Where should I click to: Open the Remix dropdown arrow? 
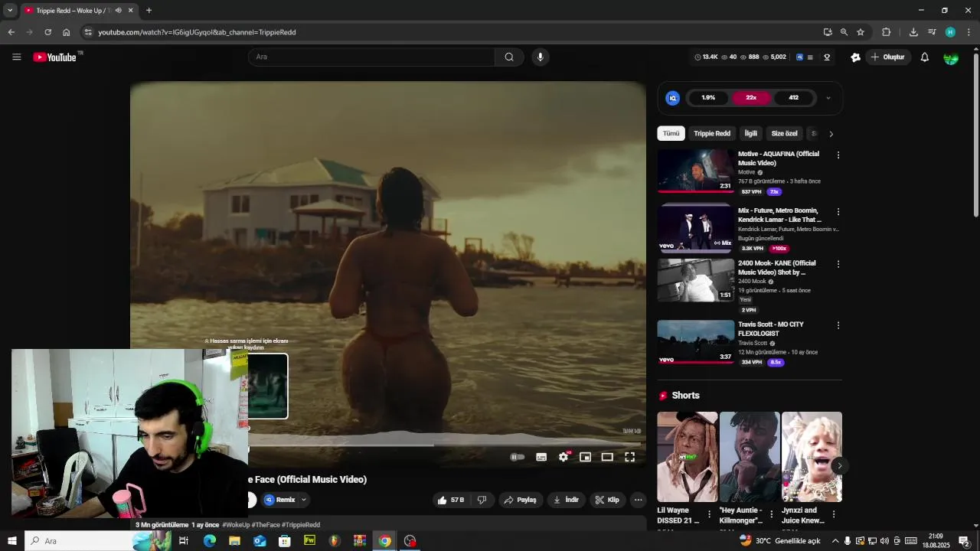click(303, 500)
